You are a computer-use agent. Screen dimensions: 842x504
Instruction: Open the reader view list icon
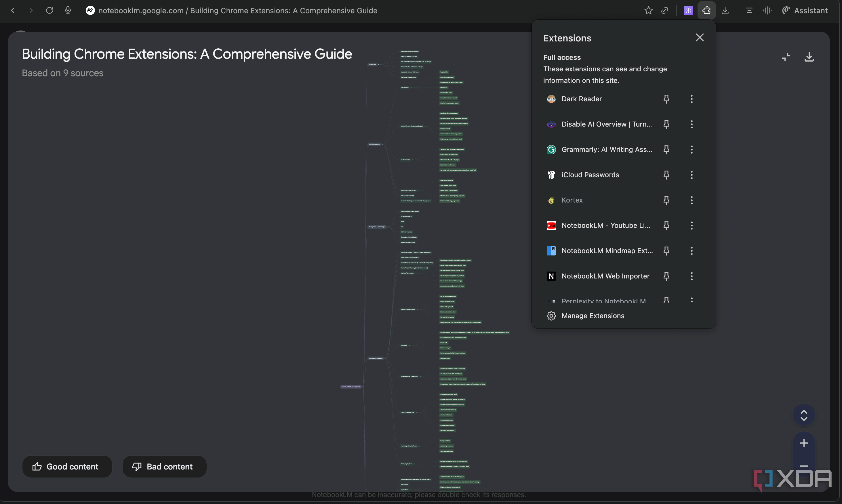749,11
